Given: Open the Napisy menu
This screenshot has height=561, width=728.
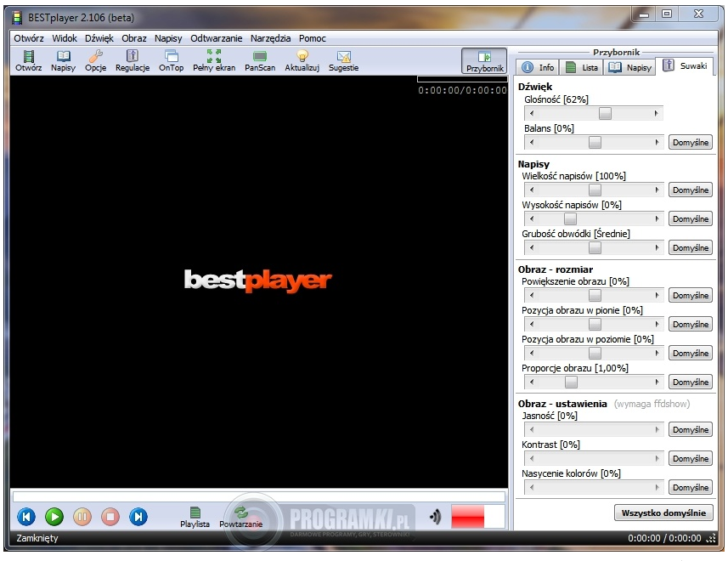Looking at the screenshot, I should pos(168,38).
